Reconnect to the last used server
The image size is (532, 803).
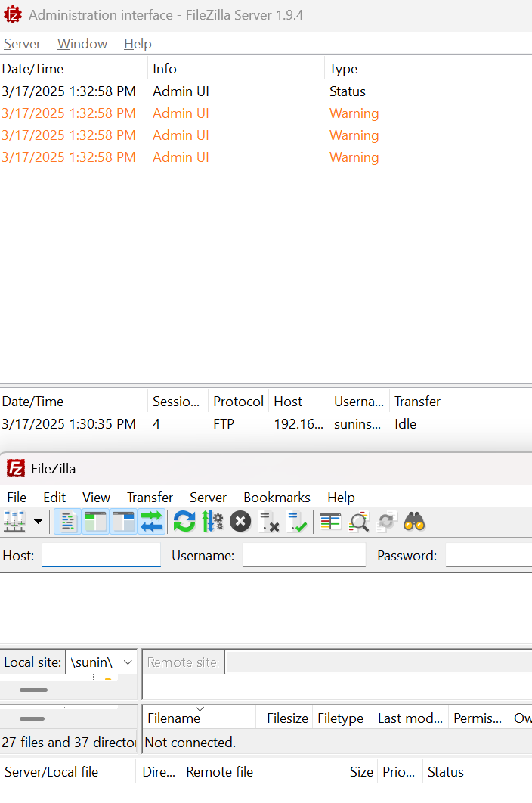pyautogui.click(x=297, y=522)
